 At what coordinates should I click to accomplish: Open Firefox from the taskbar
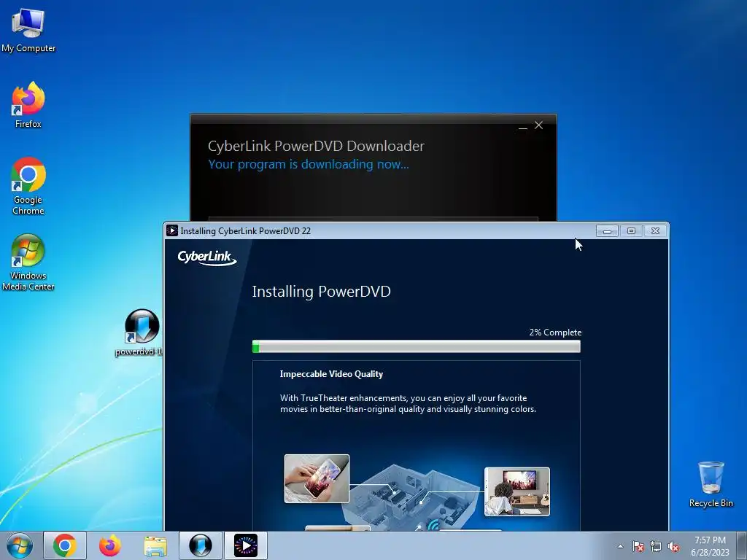coord(110,545)
